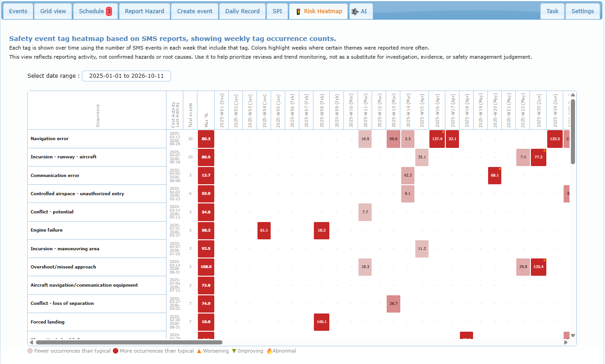605x364 pixels.
Task: Open the Events tab
Action: [x=18, y=11]
